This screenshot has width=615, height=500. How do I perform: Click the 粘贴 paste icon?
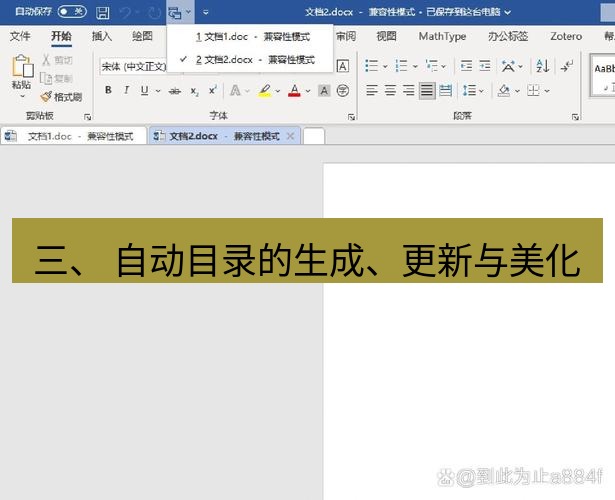(22, 65)
